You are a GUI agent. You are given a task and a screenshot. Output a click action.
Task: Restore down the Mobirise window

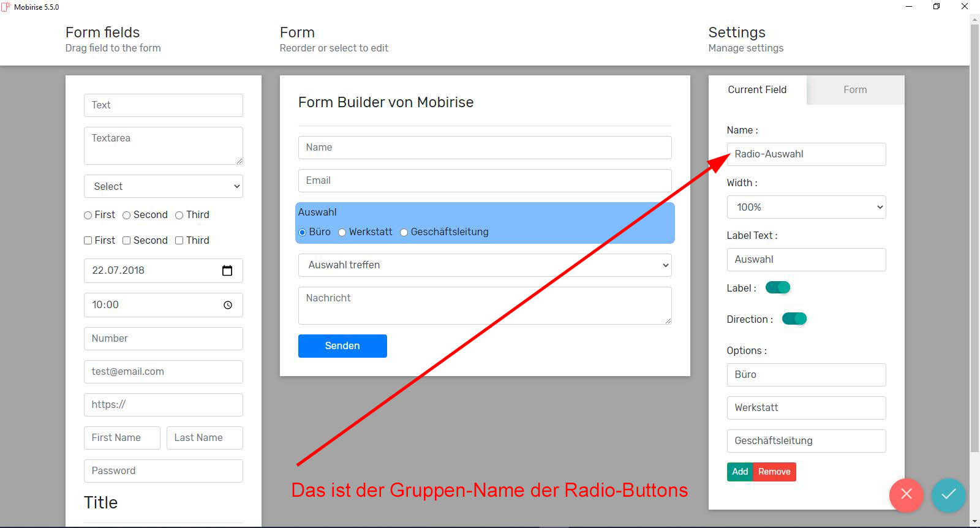[937, 7]
